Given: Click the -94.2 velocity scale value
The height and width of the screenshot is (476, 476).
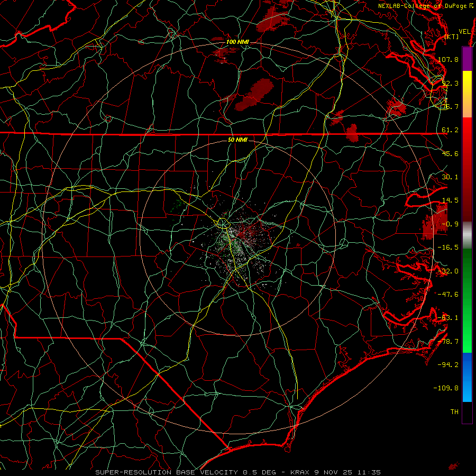Looking at the screenshot, I should pyautogui.click(x=448, y=365).
